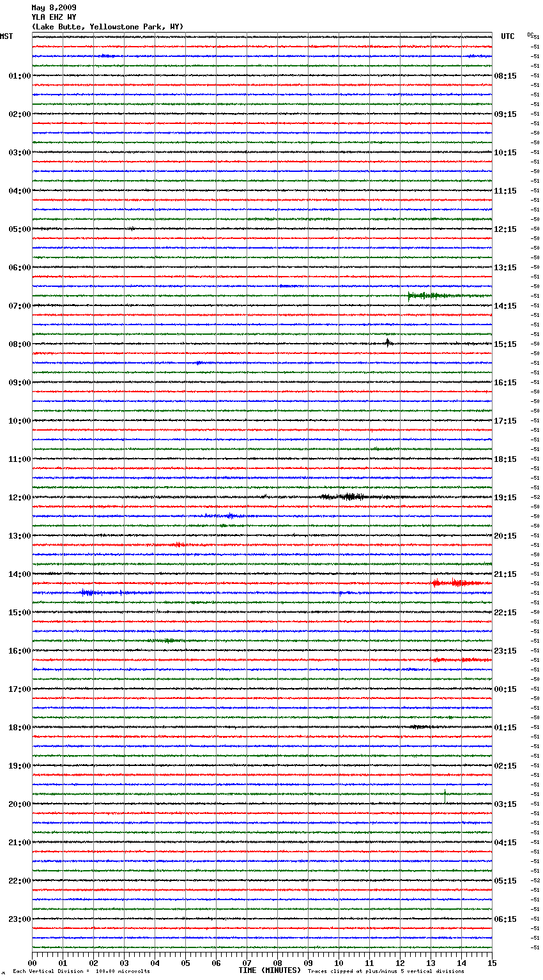Viewport: 543px width, 980px height.
Task: Select minute tick '11' on bottom axis
Action: 369,963
